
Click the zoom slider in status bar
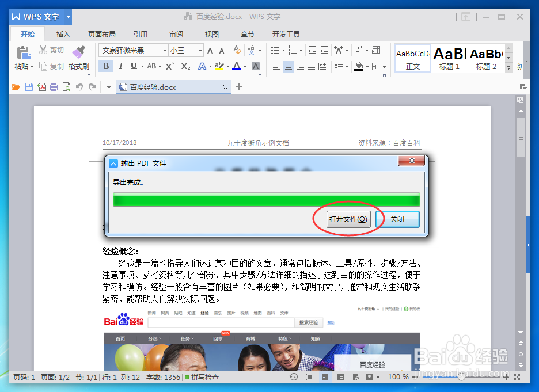pyautogui.click(x=462, y=377)
